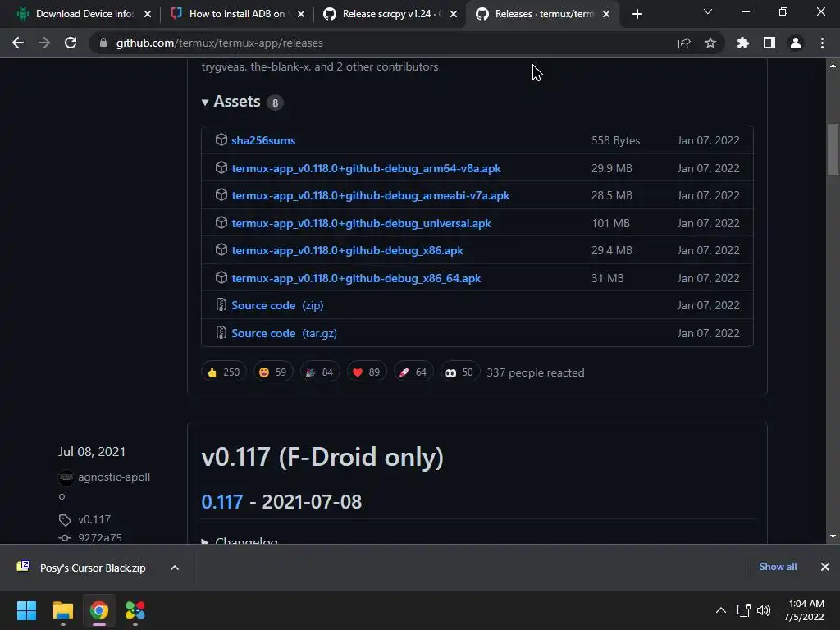Toggle the eyes reaction with 50

[x=459, y=372]
